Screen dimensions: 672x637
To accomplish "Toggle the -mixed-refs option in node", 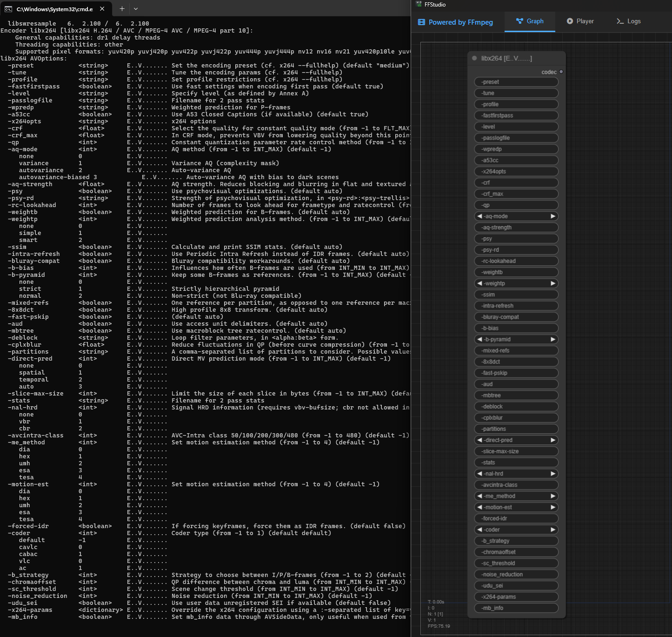I will click(516, 350).
